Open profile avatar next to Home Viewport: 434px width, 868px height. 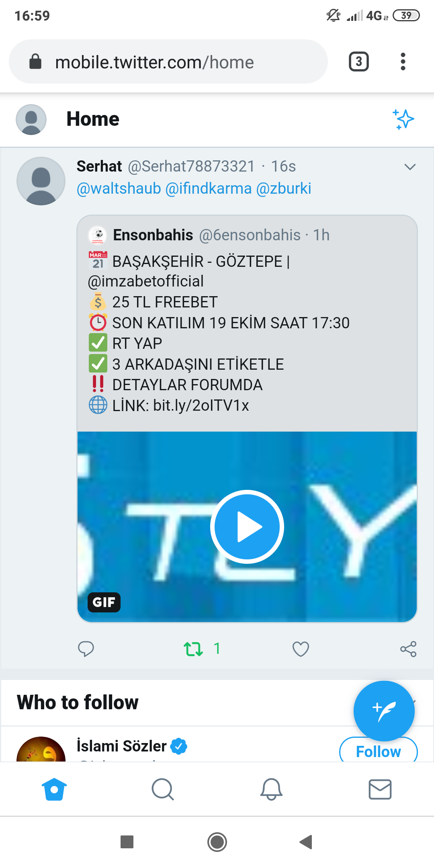pyautogui.click(x=31, y=119)
